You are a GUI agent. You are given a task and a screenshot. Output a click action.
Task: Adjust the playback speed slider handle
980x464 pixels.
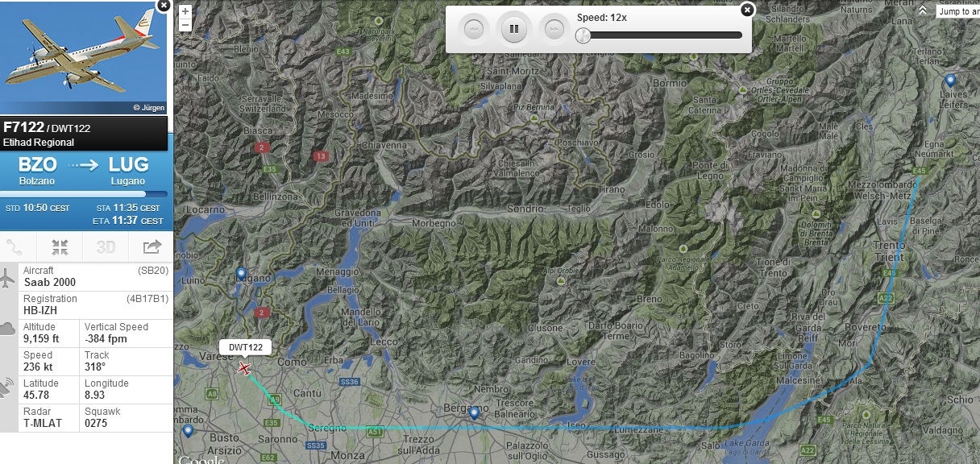pyautogui.click(x=583, y=35)
